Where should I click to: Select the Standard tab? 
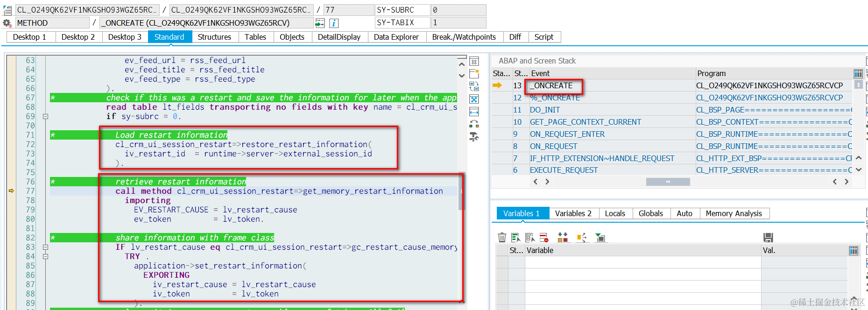click(169, 37)
